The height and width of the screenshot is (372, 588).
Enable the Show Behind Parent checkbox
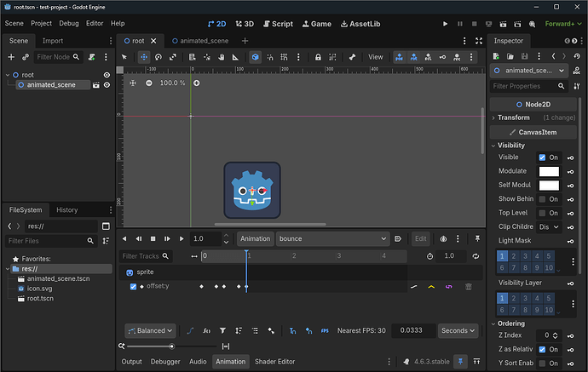point(542,199)
